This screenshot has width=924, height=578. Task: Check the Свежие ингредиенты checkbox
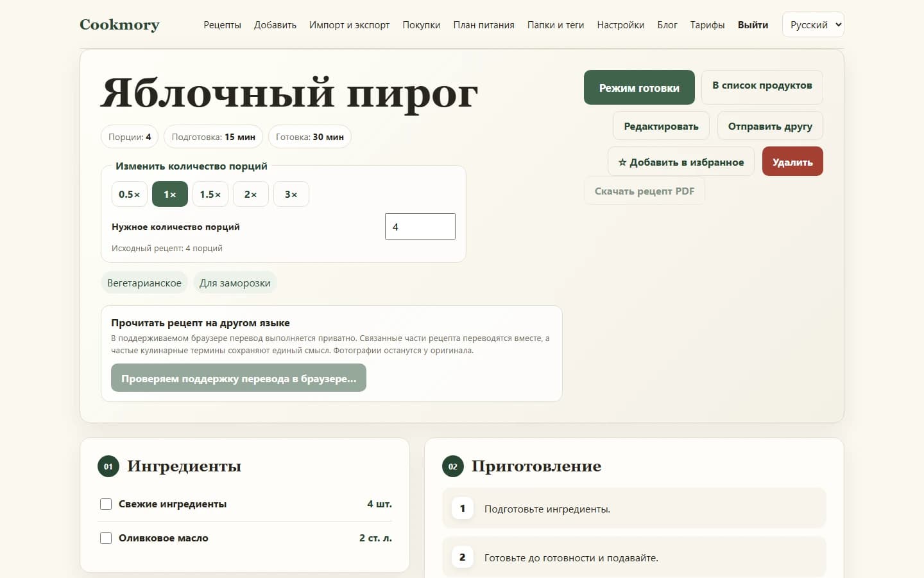pos(106,504)
